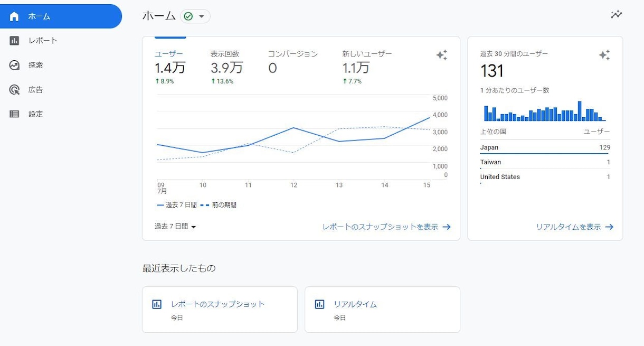Select the ユーザー metric tab
Image resolution: width=644 pixels, height=346 pixels.
pos(170,67)
